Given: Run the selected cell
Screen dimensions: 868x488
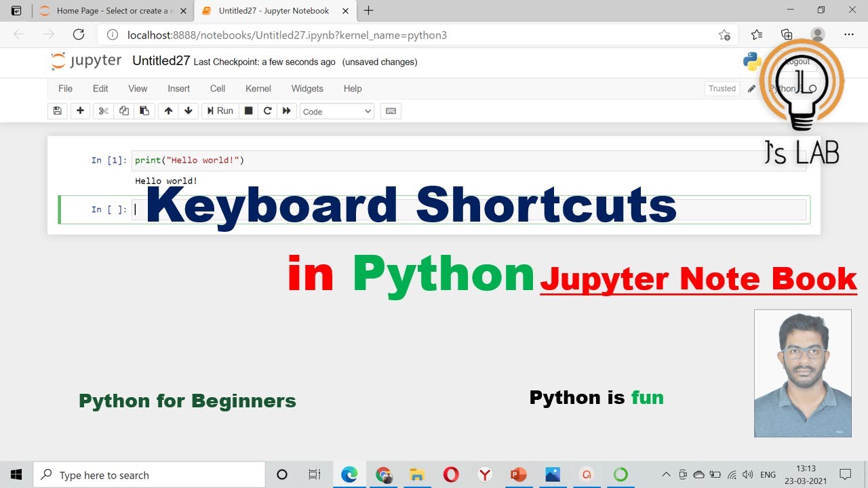Looking at the screenshot, I should (x=220, y=111).
